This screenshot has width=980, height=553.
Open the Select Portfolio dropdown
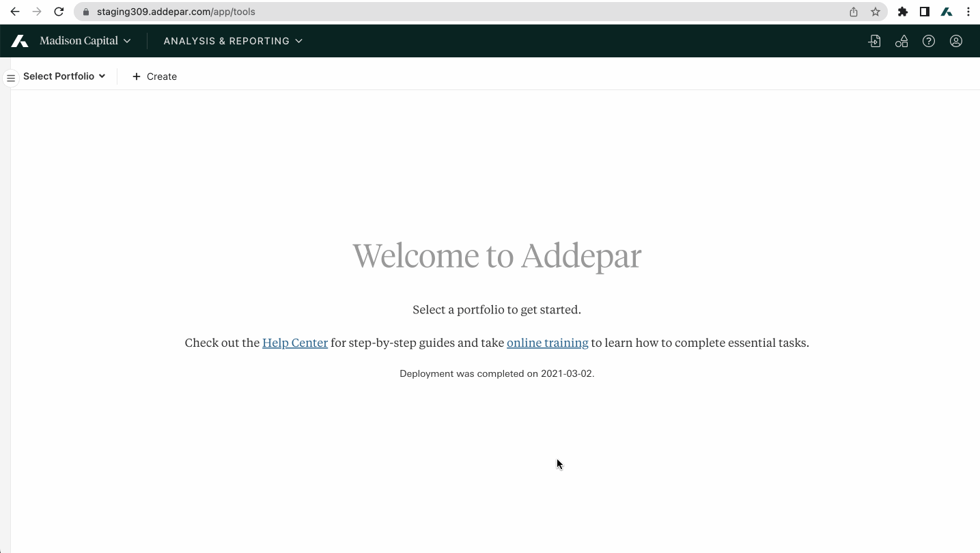point(64,76)
